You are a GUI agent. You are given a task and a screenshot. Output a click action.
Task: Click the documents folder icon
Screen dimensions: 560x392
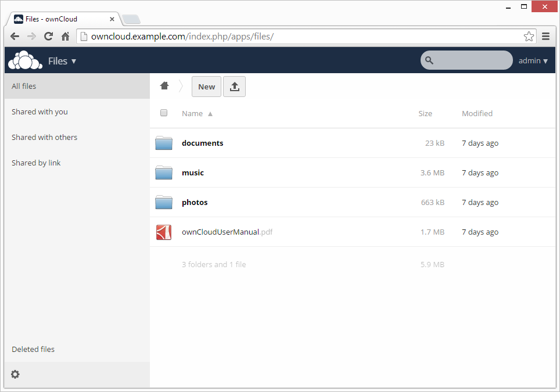point(164,143)
